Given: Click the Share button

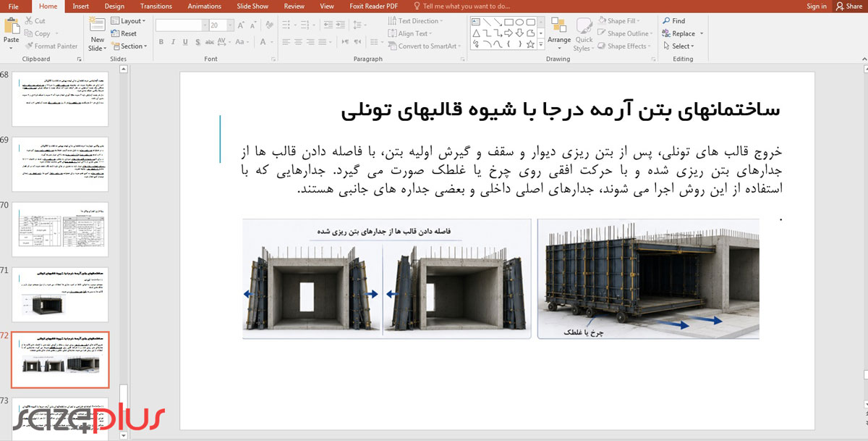Looking at the screenshot, I should (849, 6).
